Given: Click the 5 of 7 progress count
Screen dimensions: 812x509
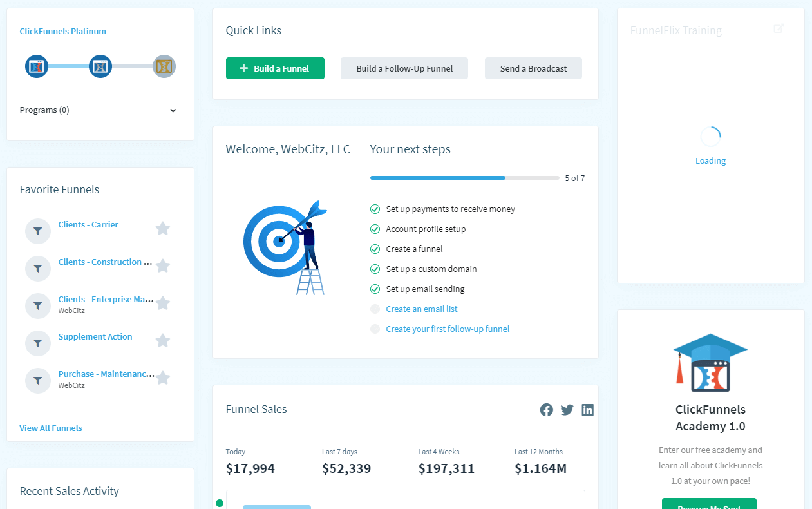Looking at the screenshot, I should tap(575, 178).
